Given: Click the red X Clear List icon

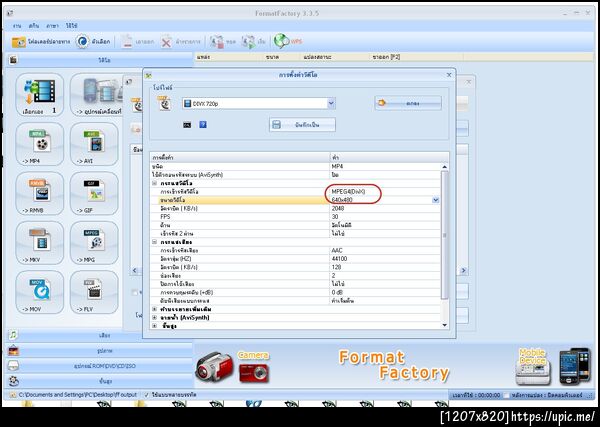Looking at the screenshot, I should pyautogui.click(x=166, y=42).
